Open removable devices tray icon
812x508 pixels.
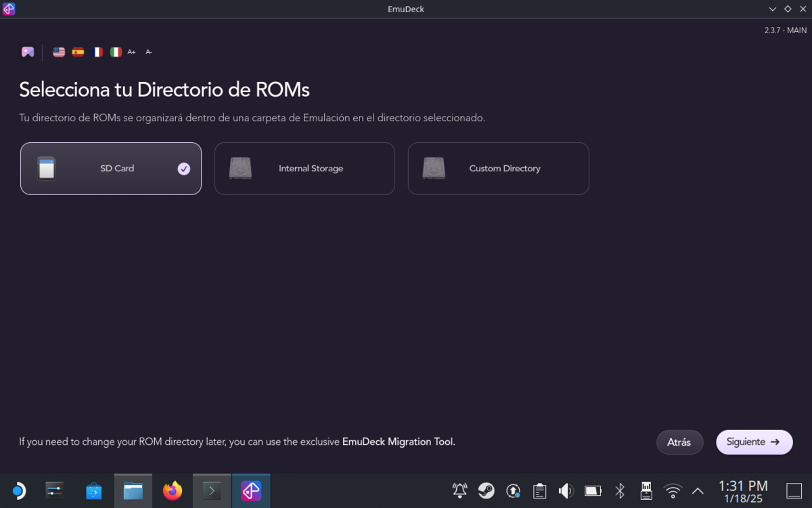646,491
